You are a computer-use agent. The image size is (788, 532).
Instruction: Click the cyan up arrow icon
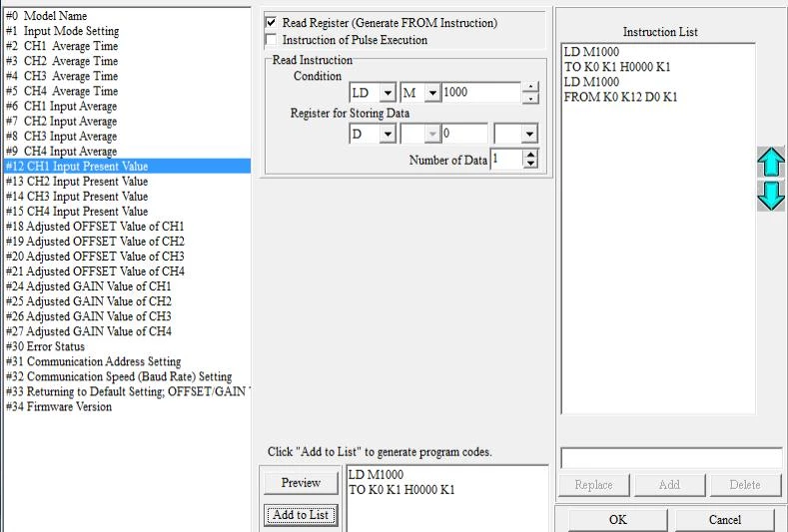tap(771, 162)
